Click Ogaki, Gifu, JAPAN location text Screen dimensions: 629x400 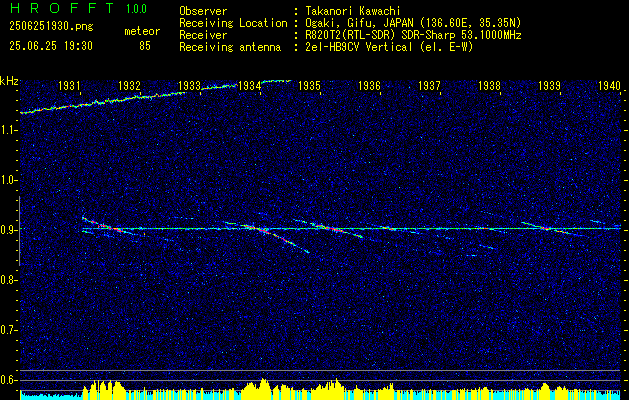(x=413, y=23)
